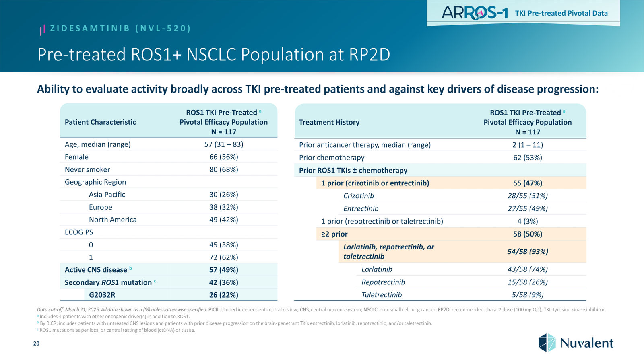Click 'Secondary ROS1 mutation' row label

(x=108, y=282)
